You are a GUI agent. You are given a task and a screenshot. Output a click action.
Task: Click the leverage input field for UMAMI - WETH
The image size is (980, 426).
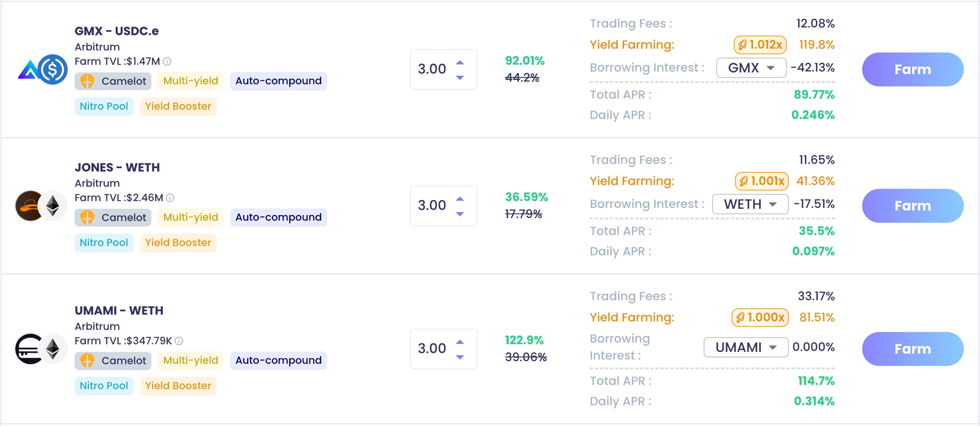click(x=432, y=349)
